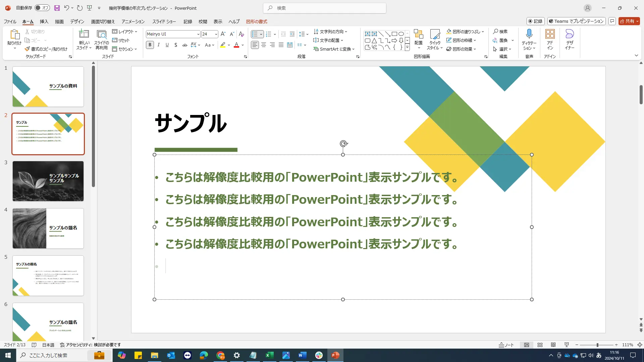Clear all formatting eraser icon

coord(241,34)
